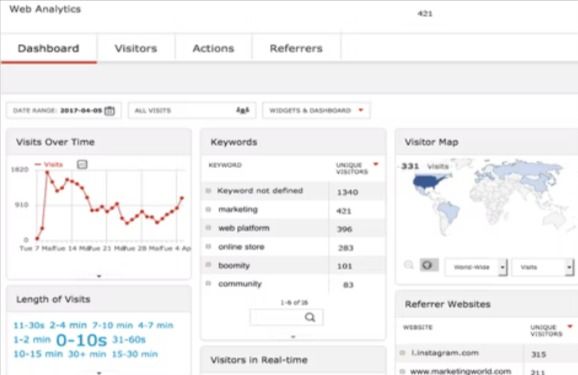The image size is (578, 375).
Task: Click the peak data point on visits chart
Action: tap(47, 172)
